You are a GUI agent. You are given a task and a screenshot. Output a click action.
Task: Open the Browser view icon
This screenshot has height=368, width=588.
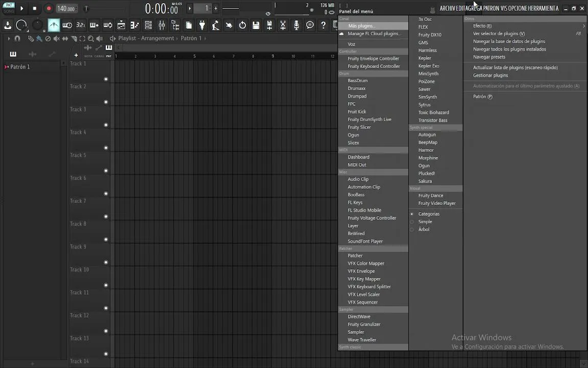pyautogui.click(x=175, y=25)
